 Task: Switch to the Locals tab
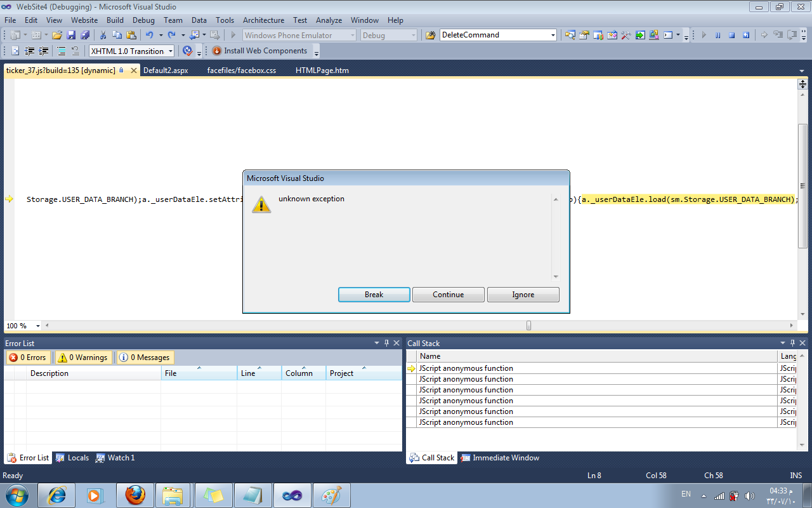click(x=72, y=458)
